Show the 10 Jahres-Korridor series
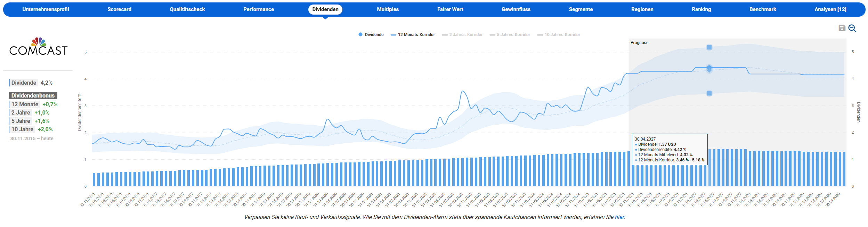Image resolution: width=868 pixels, height=227 pixels. pos(558,35)
